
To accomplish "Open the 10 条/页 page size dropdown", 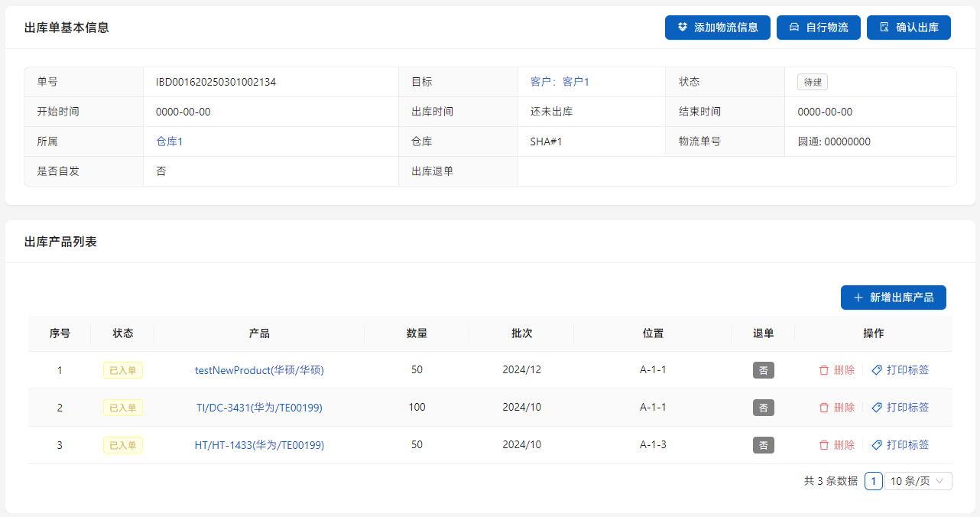I will point(918,481).
